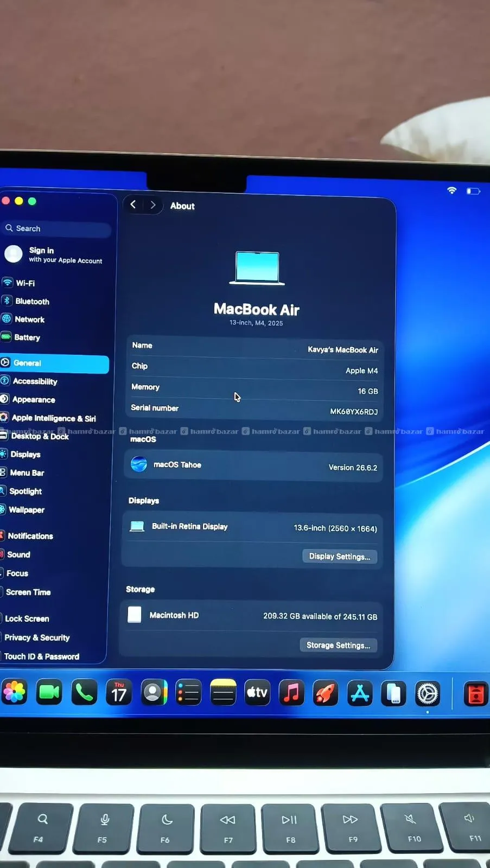Open iPhone Mirroring in the Dock
490x868 pixels.
coord(393,693)
